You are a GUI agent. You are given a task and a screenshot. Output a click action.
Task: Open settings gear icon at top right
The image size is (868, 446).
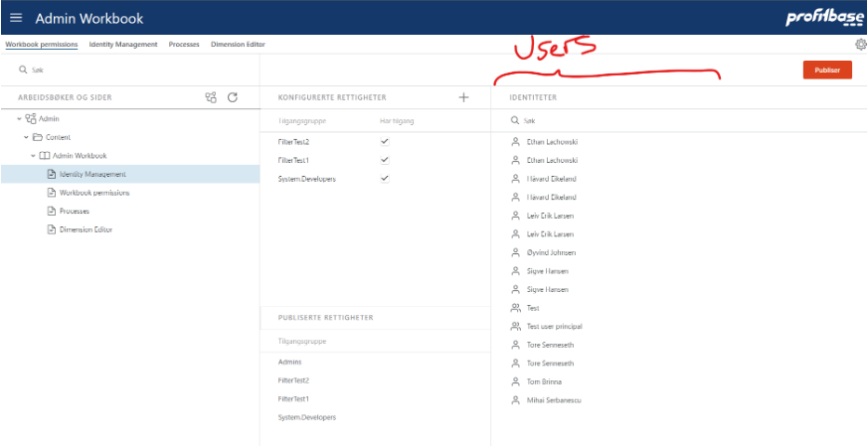pos(860,45)
